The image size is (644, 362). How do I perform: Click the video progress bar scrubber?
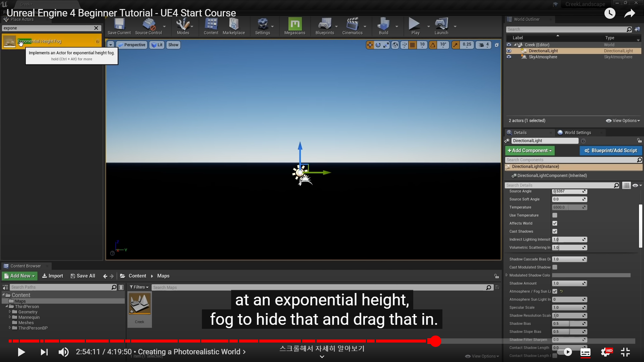tap(435, 341)
